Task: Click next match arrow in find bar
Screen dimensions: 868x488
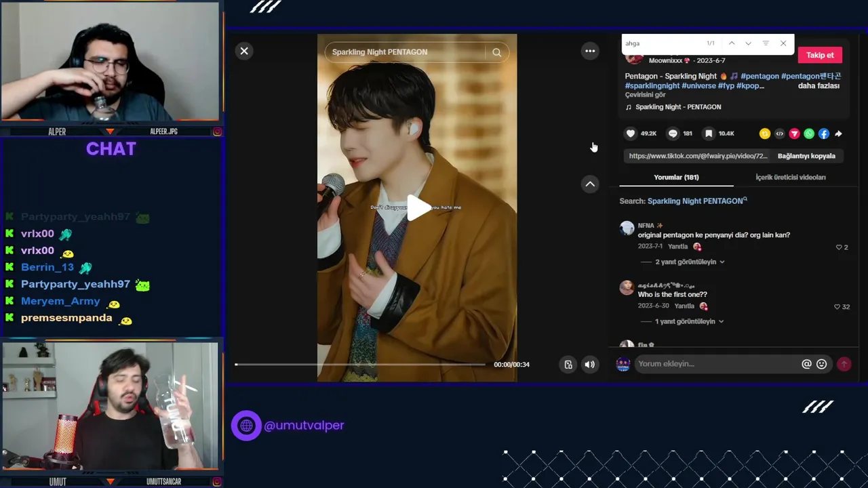Action: click(748, 43)
